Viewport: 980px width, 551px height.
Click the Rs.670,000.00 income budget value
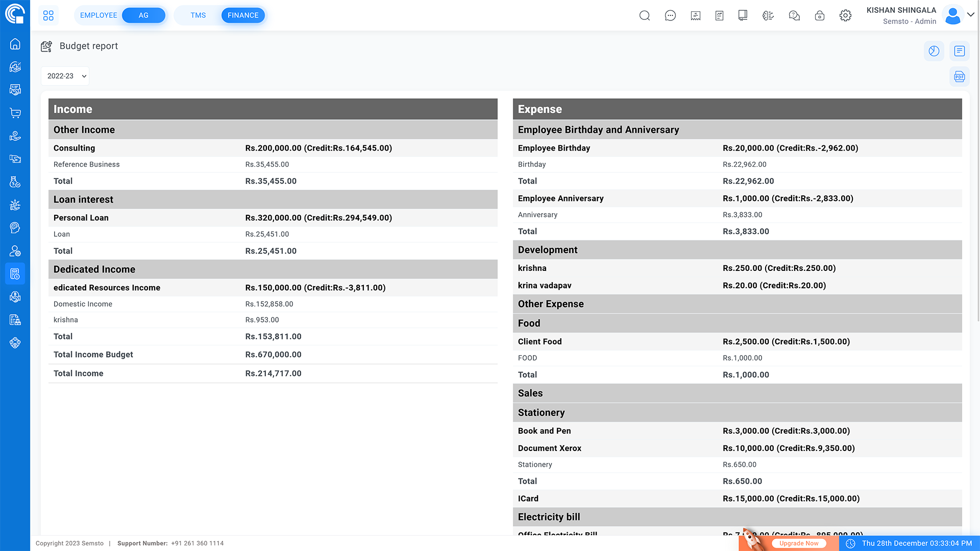(x=273, y=355)
